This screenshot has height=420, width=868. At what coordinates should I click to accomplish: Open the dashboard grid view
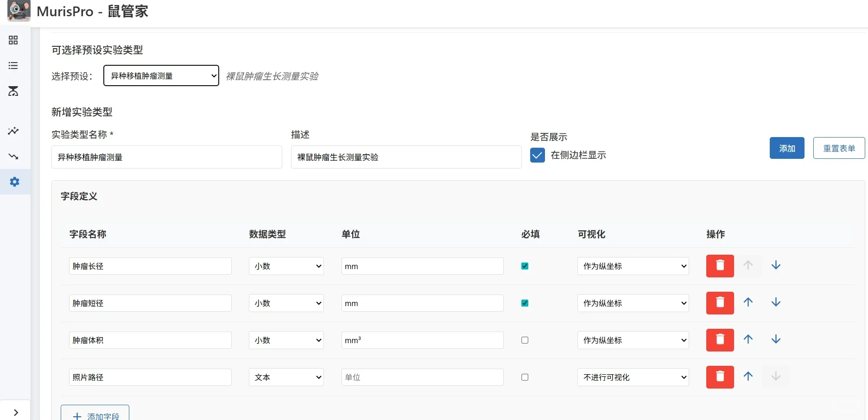point(13,40)
